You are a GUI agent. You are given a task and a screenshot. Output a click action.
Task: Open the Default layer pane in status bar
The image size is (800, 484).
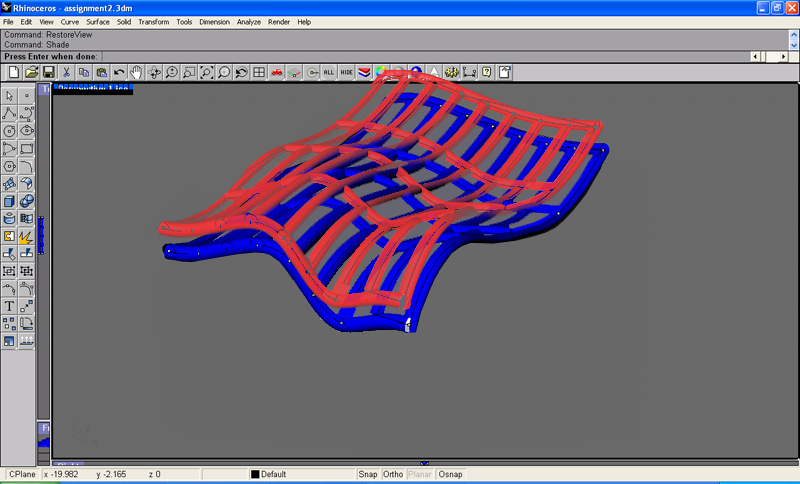302,474
